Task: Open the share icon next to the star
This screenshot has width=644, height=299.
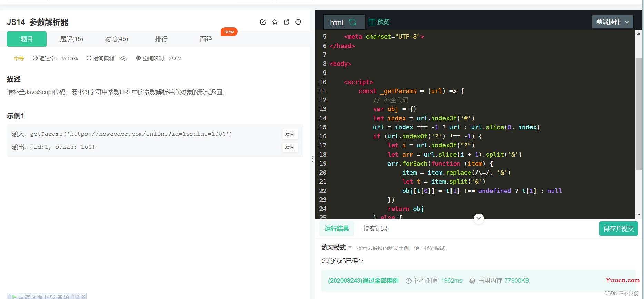Action: click(x=286, y=22)
